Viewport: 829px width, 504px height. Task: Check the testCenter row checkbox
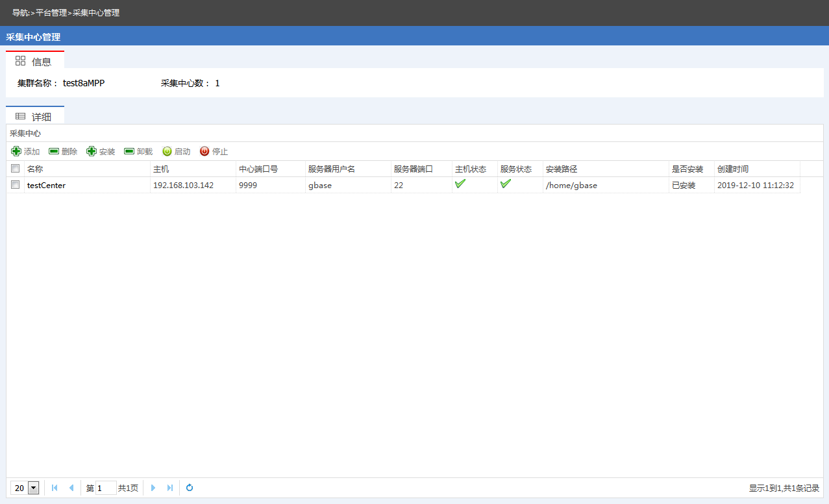15,185
